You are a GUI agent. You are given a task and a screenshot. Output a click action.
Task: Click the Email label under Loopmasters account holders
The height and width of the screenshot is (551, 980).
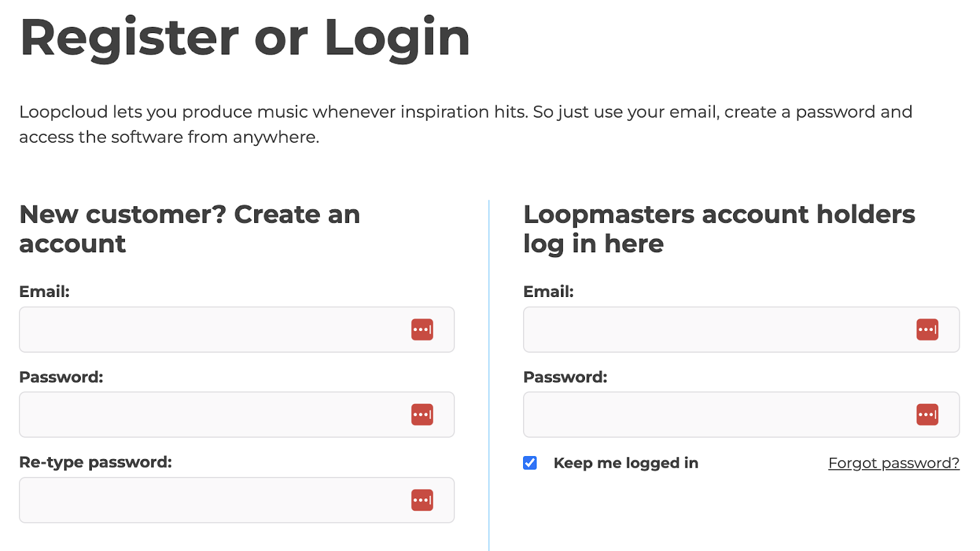(548, 291)
